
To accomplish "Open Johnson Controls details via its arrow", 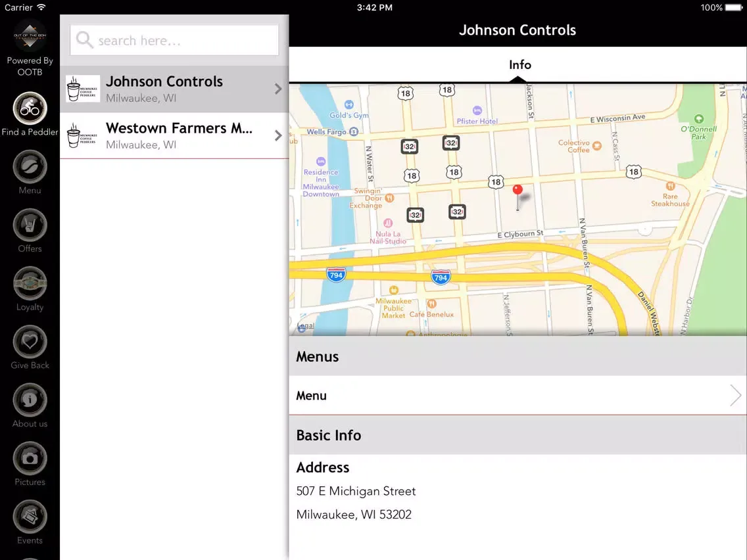I will [x=277, y=87].
